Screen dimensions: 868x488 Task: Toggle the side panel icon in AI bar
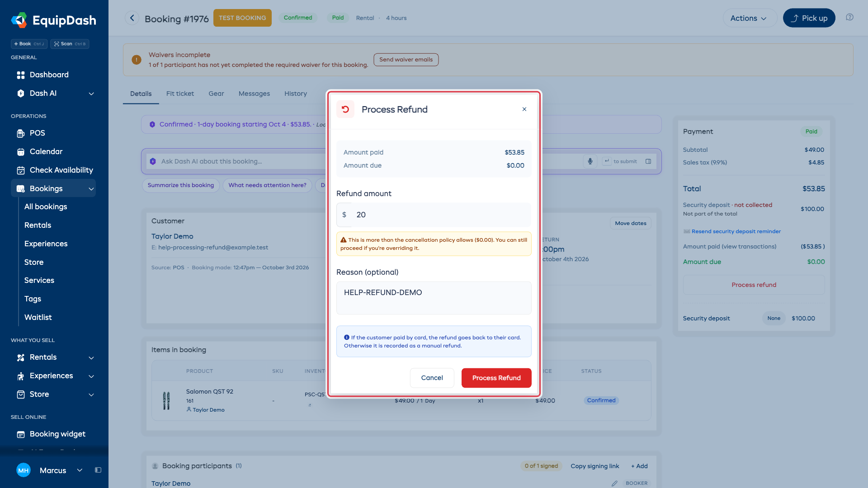click(648, 161)
